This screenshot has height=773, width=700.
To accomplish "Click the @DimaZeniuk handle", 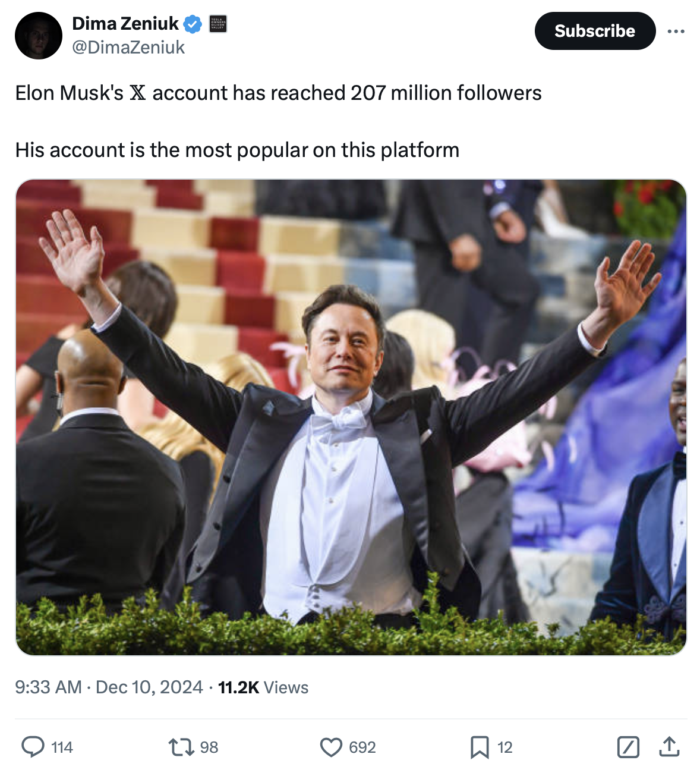I will [x=128, y=48].
